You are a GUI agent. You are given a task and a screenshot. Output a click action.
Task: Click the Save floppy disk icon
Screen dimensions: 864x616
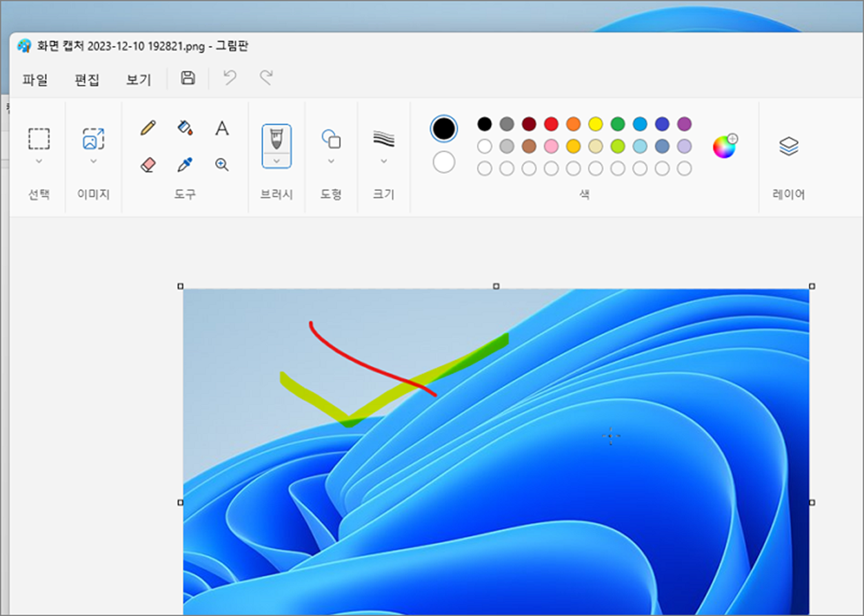pos(188,78)
